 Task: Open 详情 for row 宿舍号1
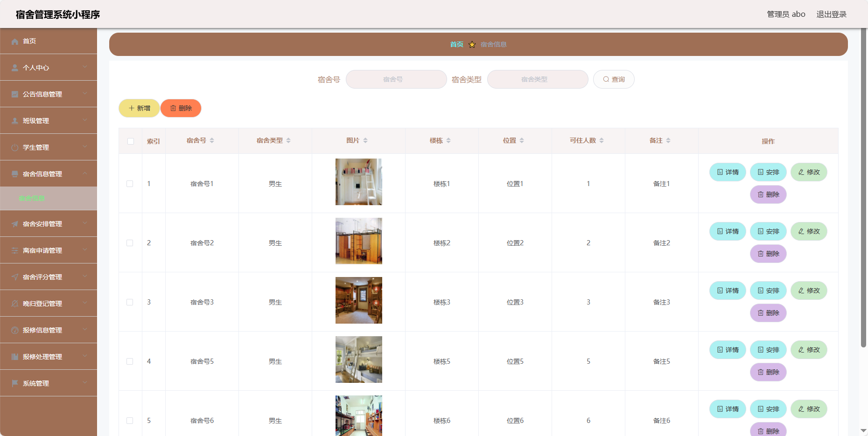728,172
